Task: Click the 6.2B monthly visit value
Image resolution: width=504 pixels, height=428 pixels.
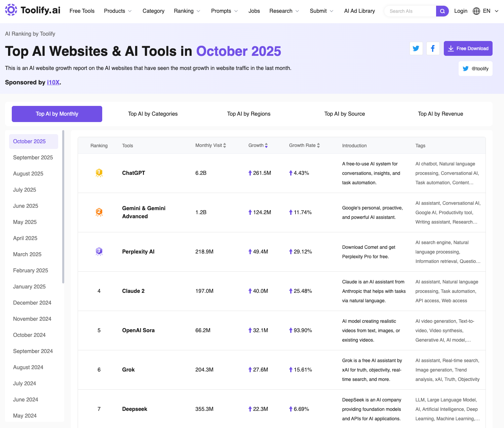Action: pos(201,173)
